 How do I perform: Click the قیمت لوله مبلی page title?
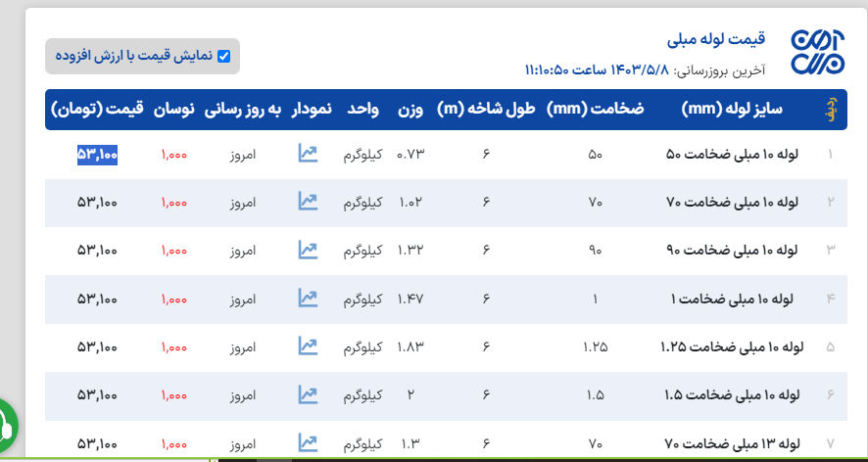point(715,39)
